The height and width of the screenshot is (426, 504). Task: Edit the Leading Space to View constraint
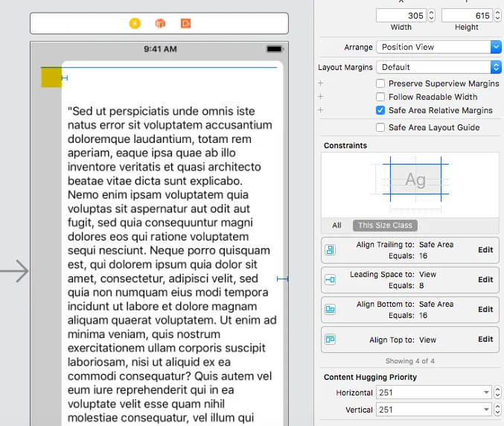(x=485, y=280)
